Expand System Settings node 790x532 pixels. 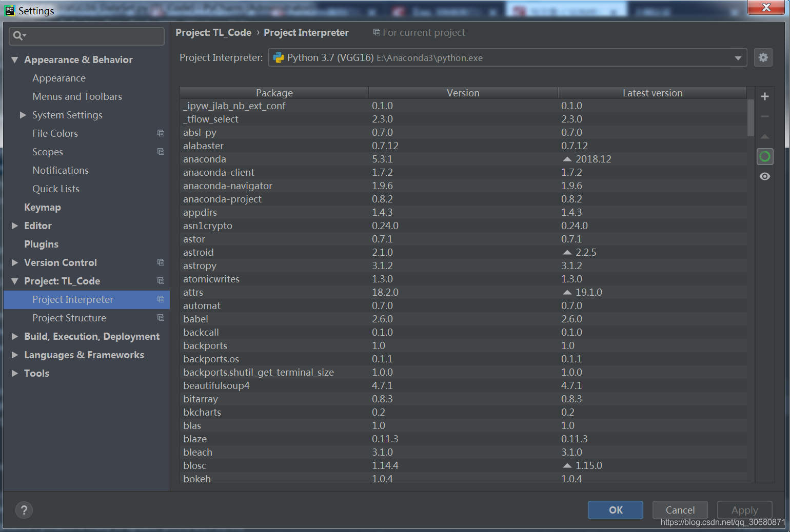click(x=23, y=115)
